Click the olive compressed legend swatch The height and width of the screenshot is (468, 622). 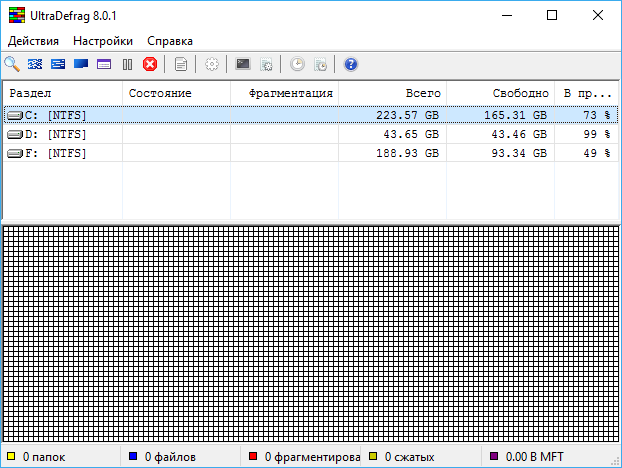pos(373,456)
